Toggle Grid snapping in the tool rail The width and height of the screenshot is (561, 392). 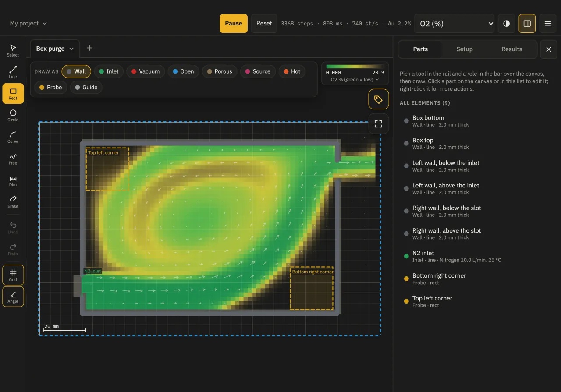[x=13, y=275]
